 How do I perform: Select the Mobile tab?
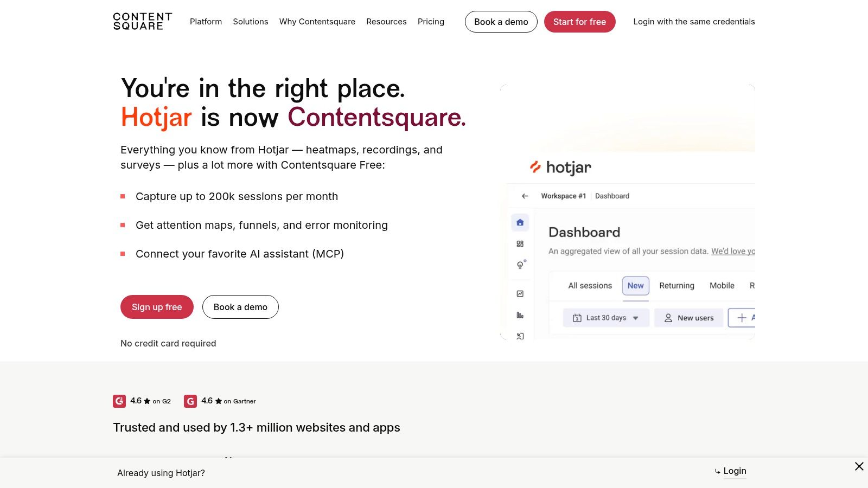tap(722, 286)
